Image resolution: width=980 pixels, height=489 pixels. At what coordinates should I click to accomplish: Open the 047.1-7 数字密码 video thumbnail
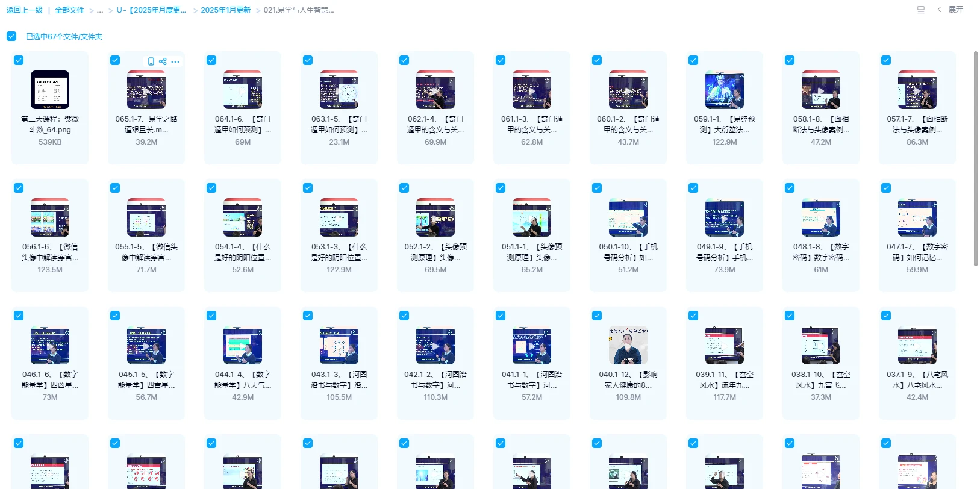(917, 217)
